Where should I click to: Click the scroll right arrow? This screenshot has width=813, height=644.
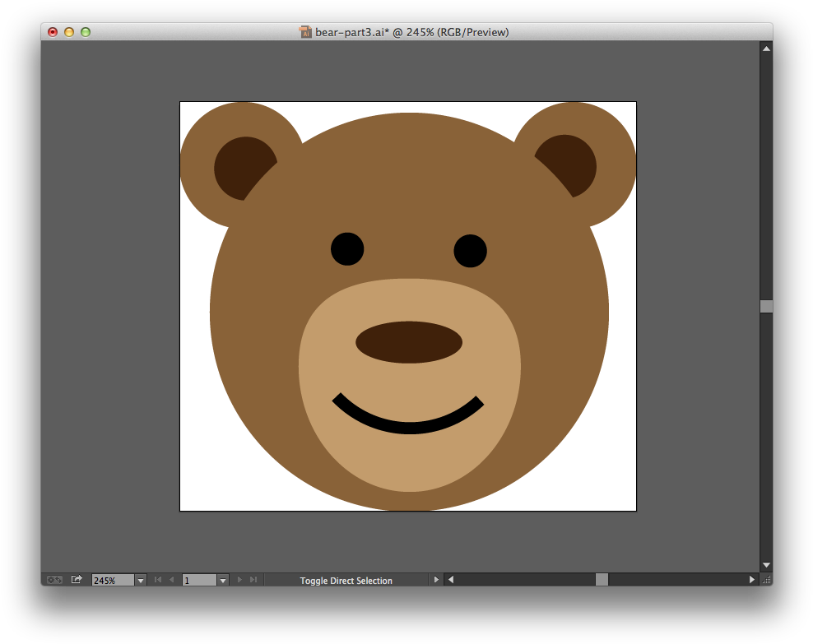[752, 580]
